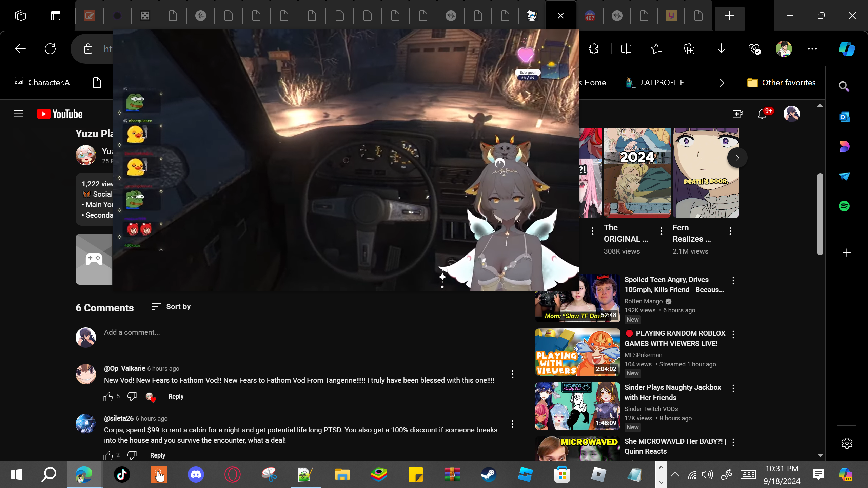The height and width of the screenshot is (488, 868).
Task: Open Outlook in the Edge sidebar
Action: coord(844,117)
